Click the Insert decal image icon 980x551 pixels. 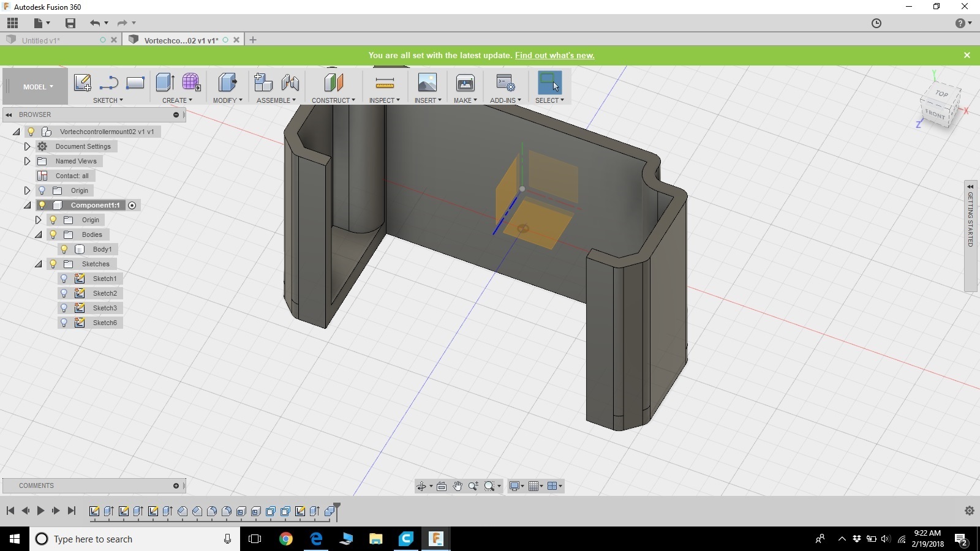click(x=427, y=83)
